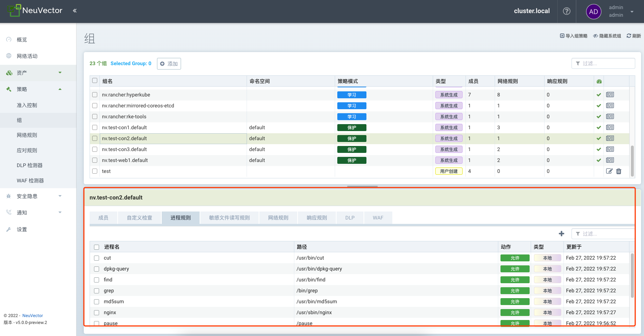Image resolution: width=644 pixels, height=336 pixels.
Task: Select all groups via header checkbox
Action: (x=95, y=81)
